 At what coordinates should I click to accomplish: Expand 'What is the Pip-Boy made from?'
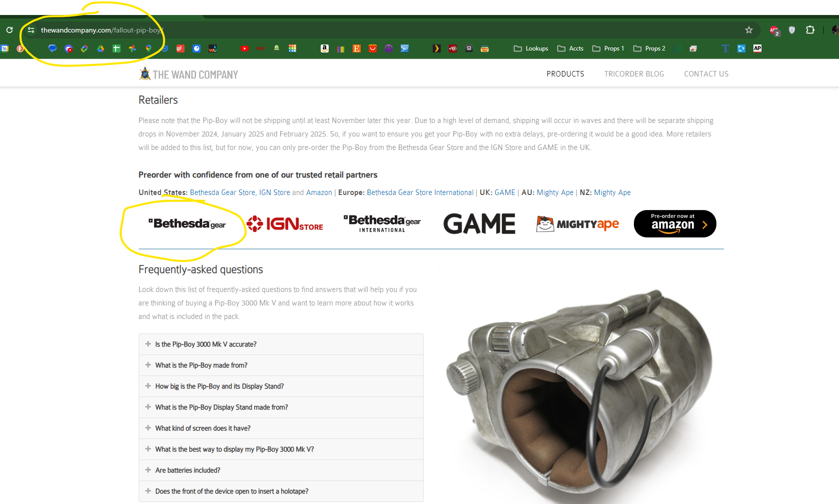(281, 365)
